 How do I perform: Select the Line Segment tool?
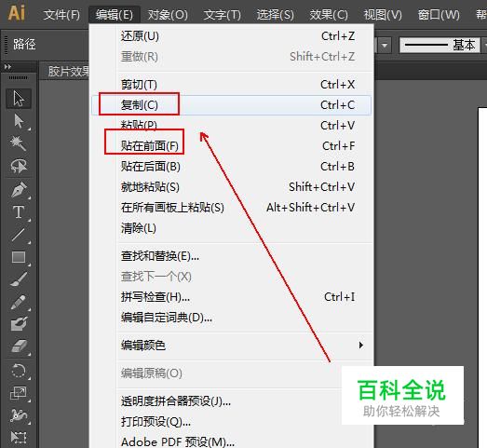point(19,235)
